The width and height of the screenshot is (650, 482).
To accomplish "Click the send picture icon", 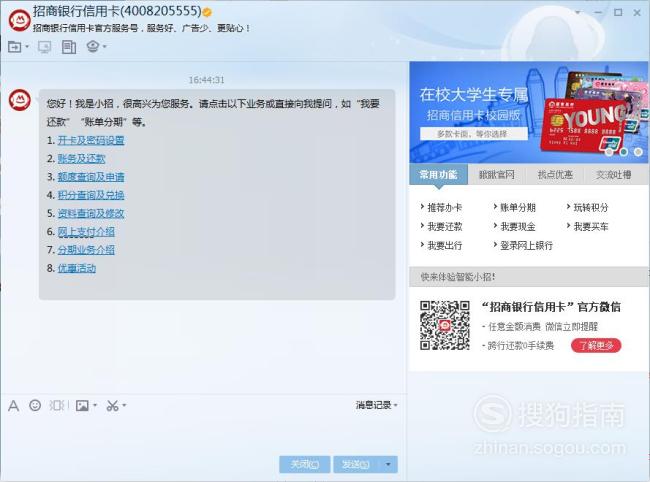I will 82,405.
